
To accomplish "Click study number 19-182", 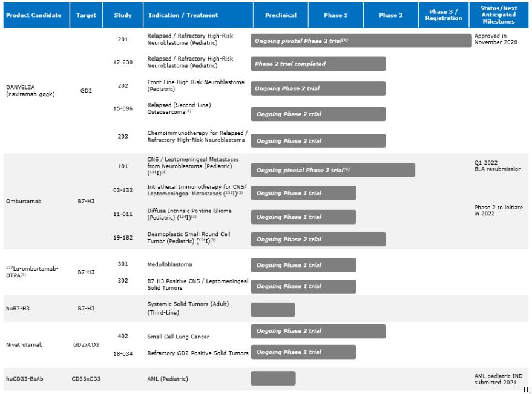I will tap(123, 238).
